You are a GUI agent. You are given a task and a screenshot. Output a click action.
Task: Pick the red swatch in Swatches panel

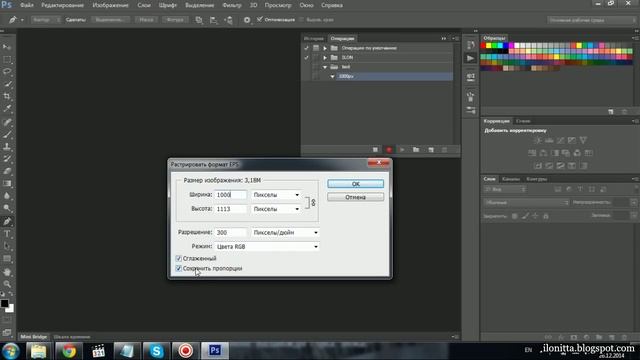point(483,46)
